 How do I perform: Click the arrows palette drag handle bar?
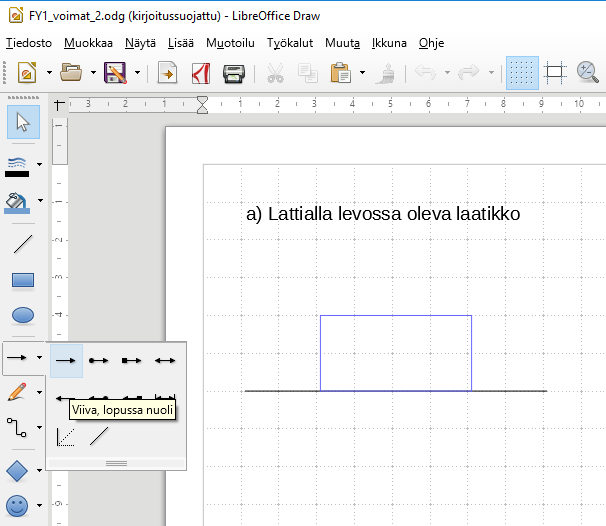tap(116, 463)
